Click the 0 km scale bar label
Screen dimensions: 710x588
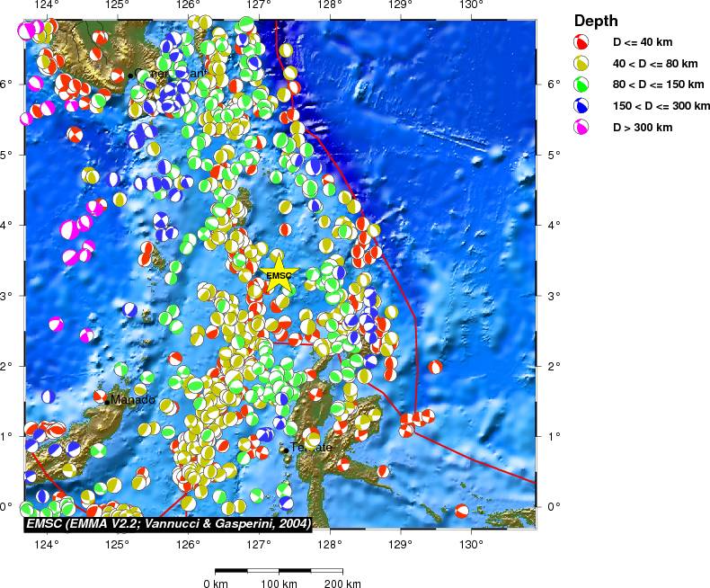coord(216,584)
